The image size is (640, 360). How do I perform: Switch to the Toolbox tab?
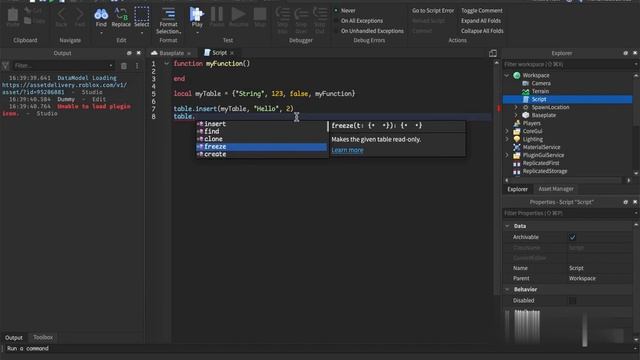coord(43,338)
